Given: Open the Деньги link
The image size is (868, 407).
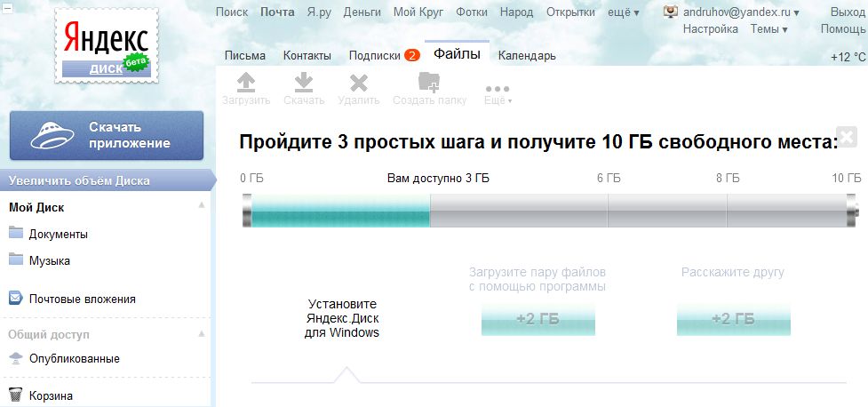Looking at the screenshot, I should [362, 12].
